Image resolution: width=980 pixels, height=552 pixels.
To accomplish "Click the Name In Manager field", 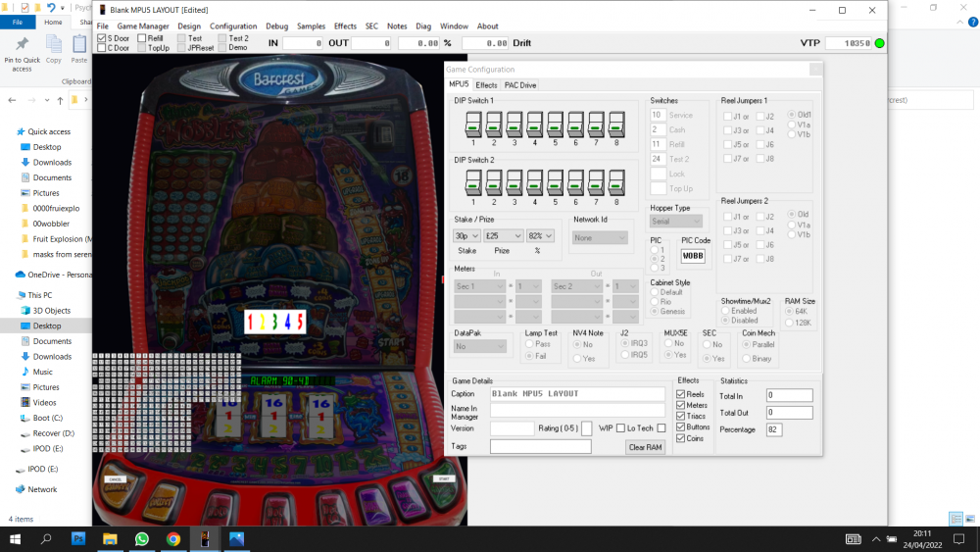I will pyautogui.click(x=577, y=411).
